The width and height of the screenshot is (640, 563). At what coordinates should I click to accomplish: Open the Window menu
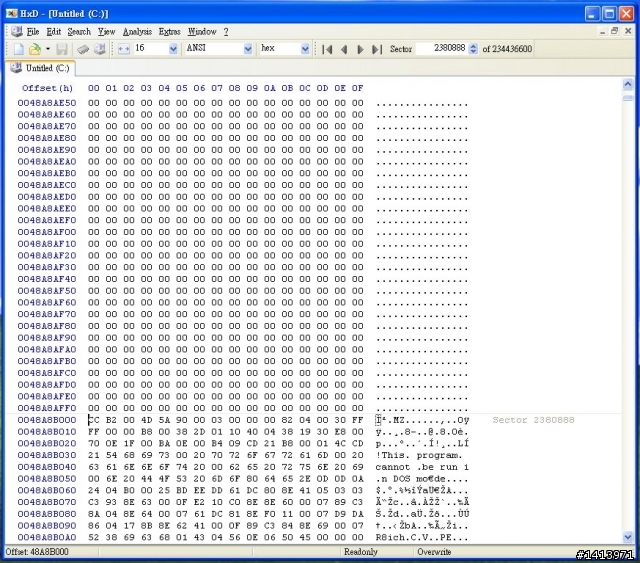pyautogui.click(x=202, y=31)
